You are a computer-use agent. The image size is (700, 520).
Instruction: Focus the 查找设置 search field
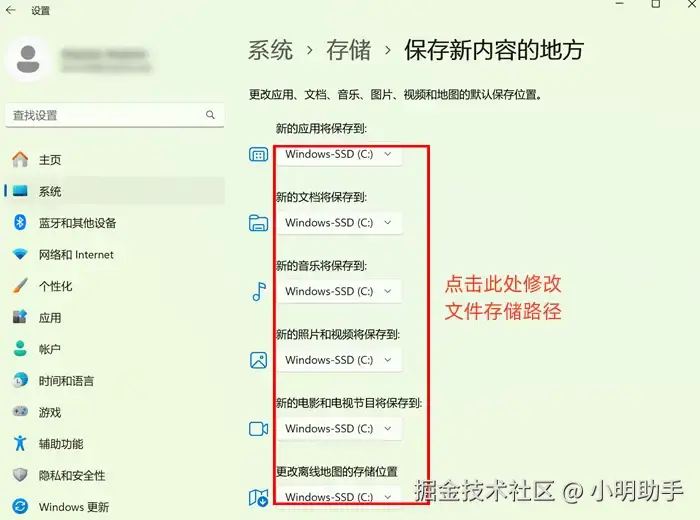pos(115,115)
